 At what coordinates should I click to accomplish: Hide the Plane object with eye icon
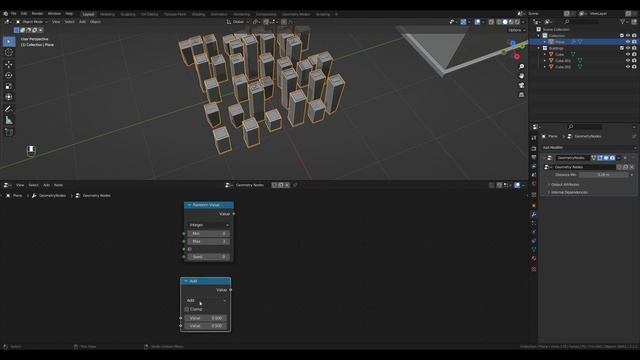[x=628, y=42]
